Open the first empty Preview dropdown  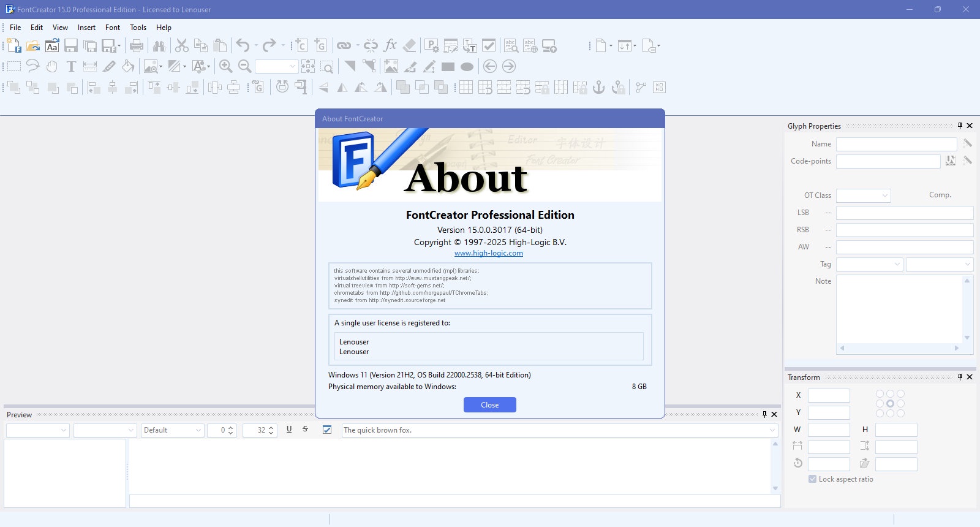point(38,430)
